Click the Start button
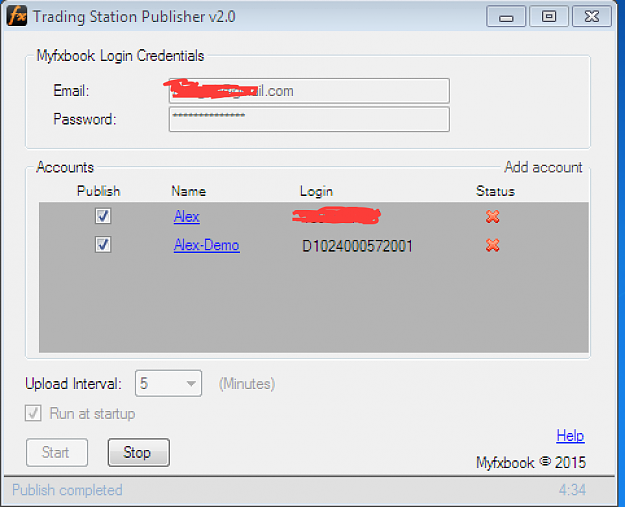Screen dimensions: 625x507 pos(57,452)
